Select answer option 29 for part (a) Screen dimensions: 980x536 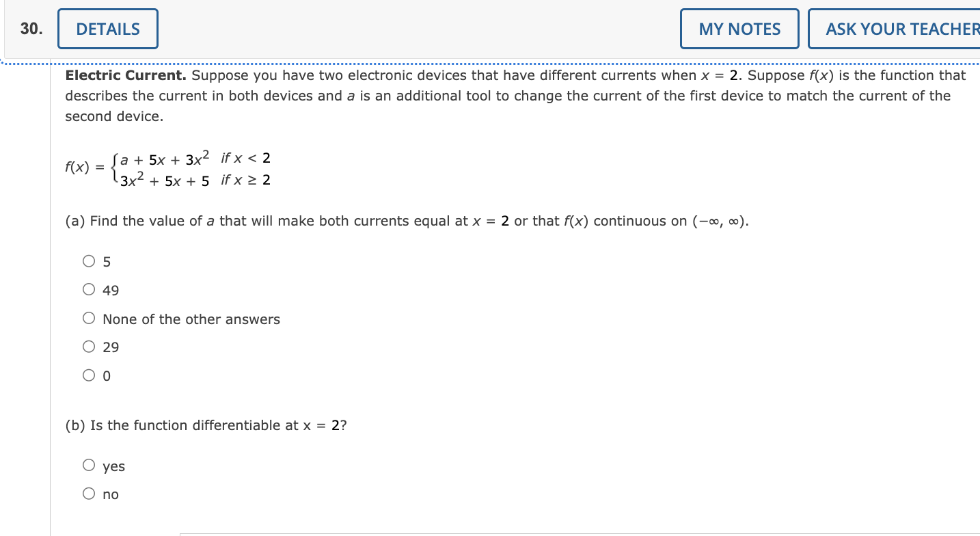click(x=89, y=346)
